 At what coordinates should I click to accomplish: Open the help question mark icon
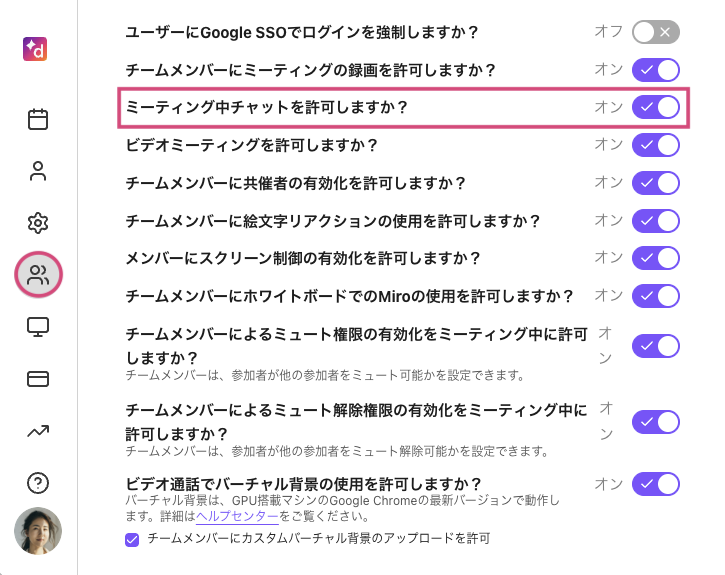[38, 483]
